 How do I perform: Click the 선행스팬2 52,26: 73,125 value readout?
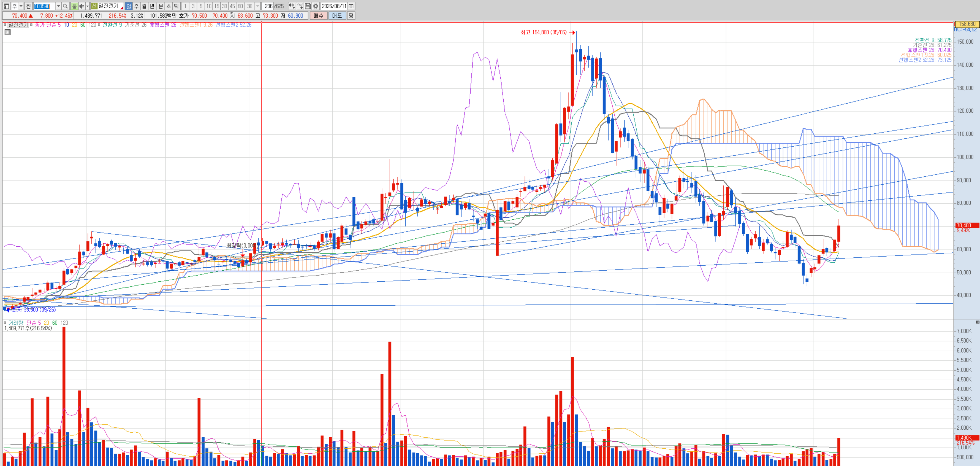[925, 60]
